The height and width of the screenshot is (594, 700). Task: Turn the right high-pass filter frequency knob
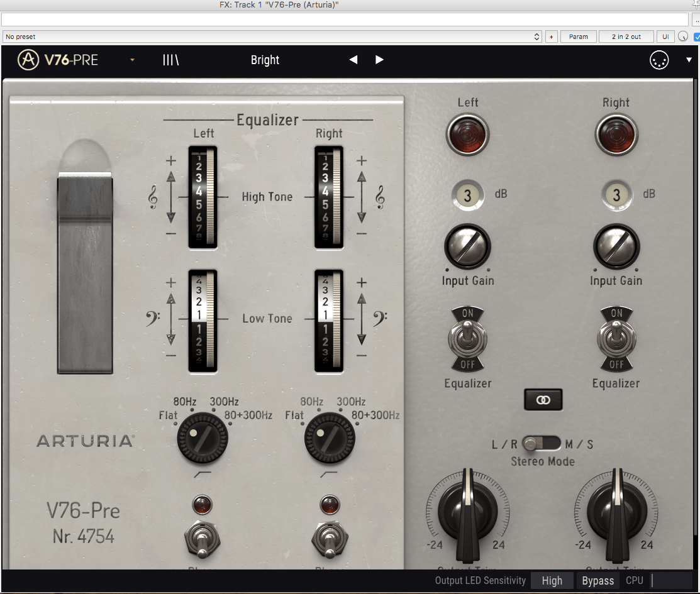pyautogui.click(x=330, y=438)
